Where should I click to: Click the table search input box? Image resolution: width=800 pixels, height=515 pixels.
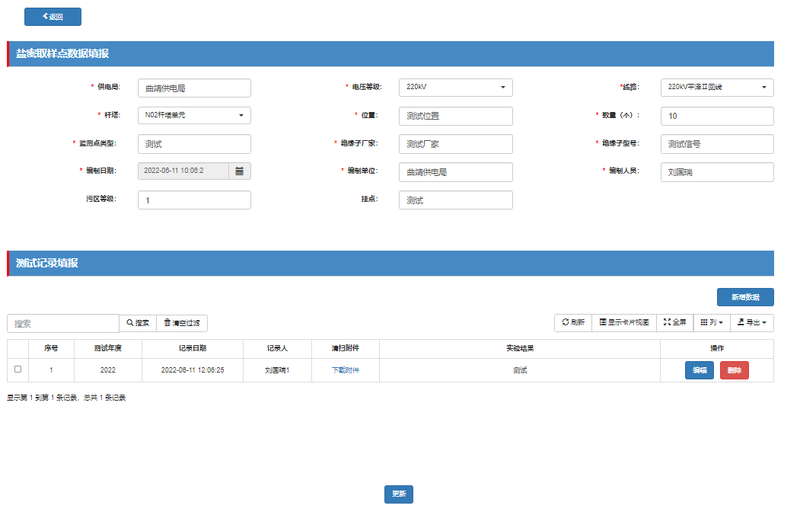coord(63,324)
